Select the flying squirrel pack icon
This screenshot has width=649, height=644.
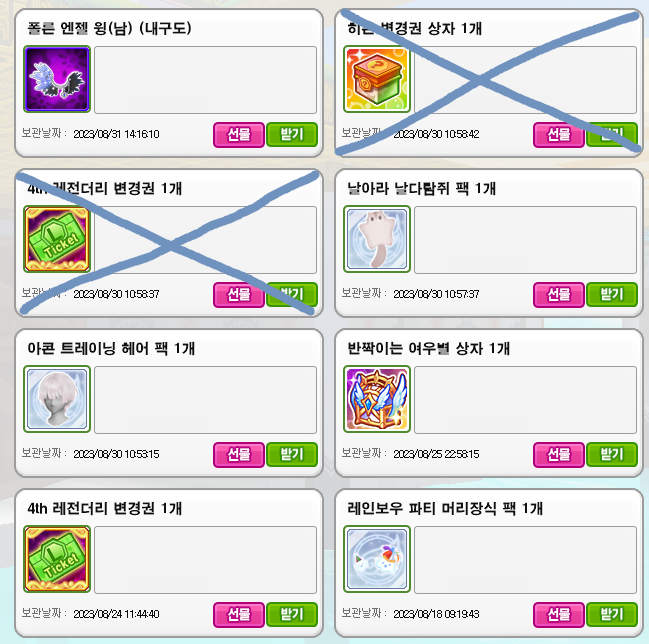point(377,239)
